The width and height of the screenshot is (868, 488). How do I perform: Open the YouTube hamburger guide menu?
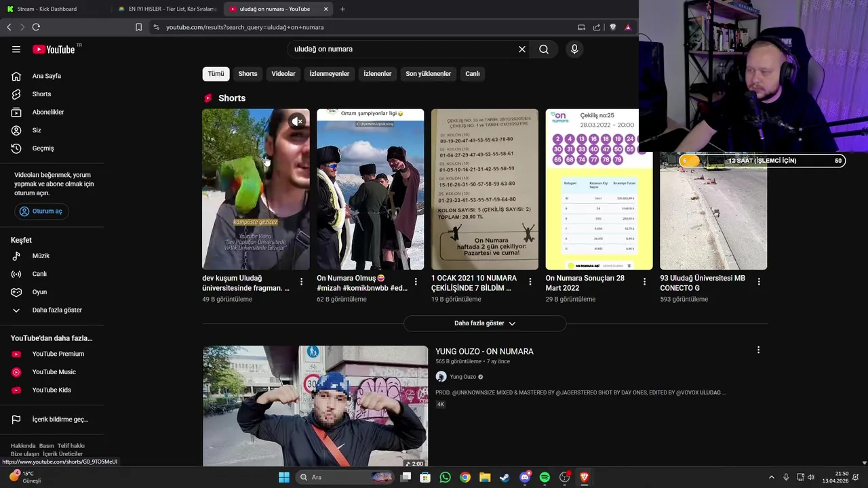(x=16, y=49)
